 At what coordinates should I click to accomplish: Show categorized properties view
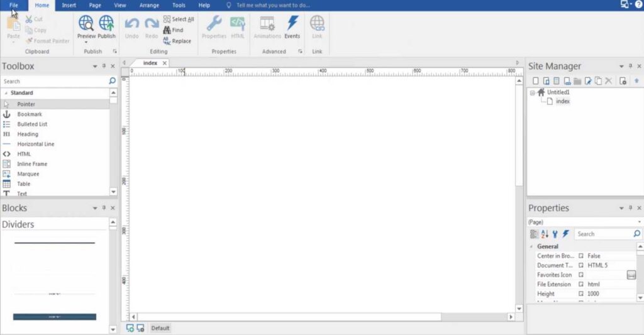coord(534,234)
